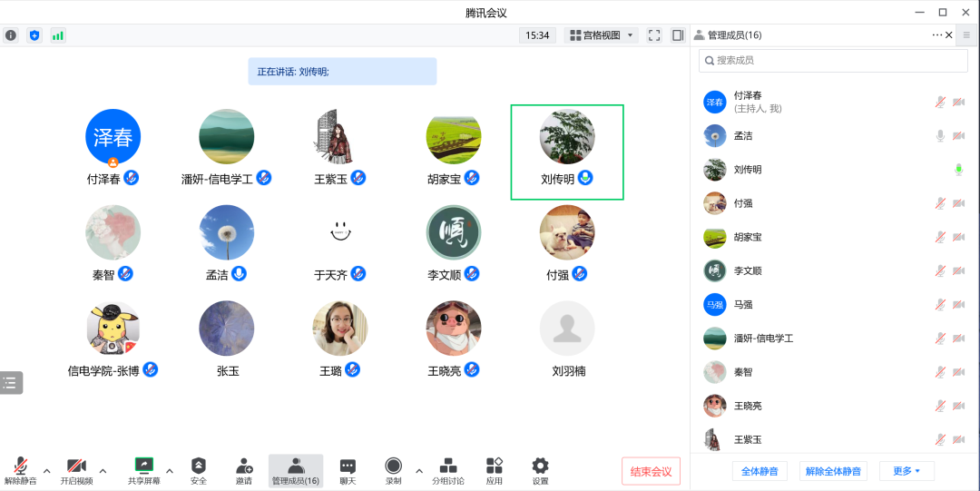Open the 宫格视图 view dropdown
The width and height of the screenshot is (980, 491).
[x=602, y=35]
